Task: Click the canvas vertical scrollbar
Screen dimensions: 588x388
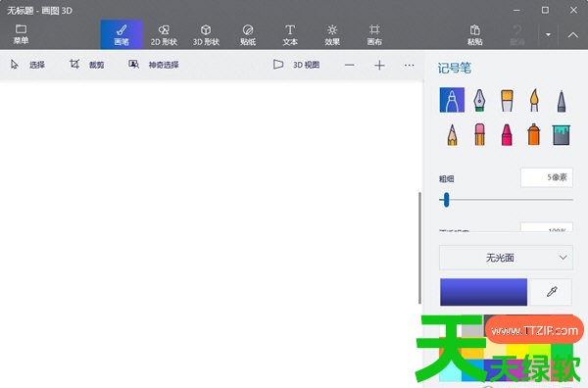Action: pyautogui.click(x=419, y=248)
